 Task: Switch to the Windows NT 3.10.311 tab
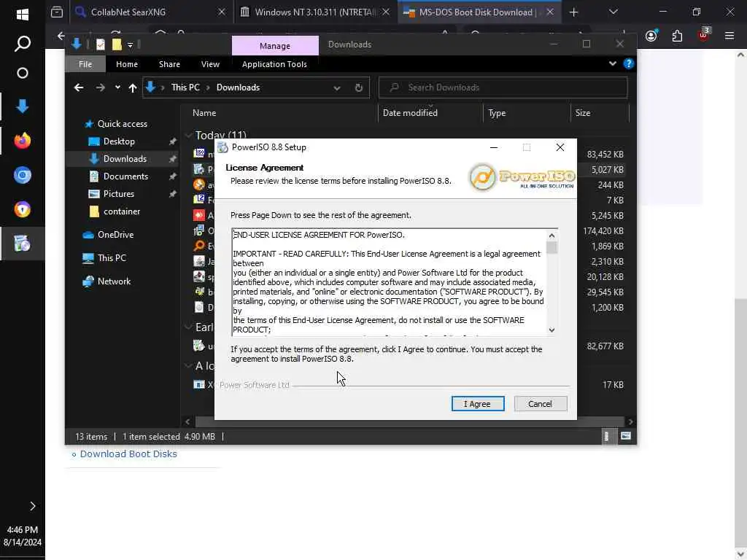[315, 12]
